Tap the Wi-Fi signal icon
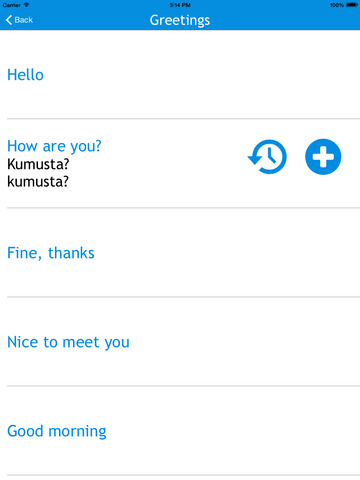Image resolution: width=360 pixels, height=480 pixels. (26, 5)
